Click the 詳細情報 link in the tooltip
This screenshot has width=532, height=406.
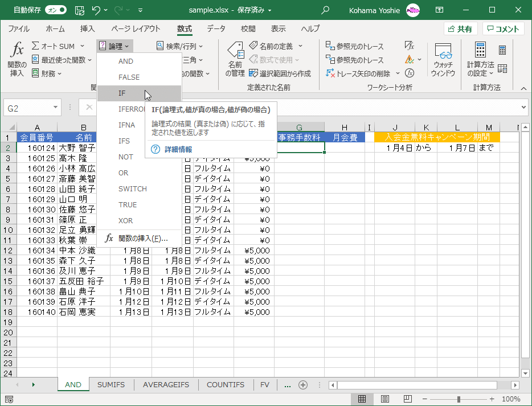178,149
